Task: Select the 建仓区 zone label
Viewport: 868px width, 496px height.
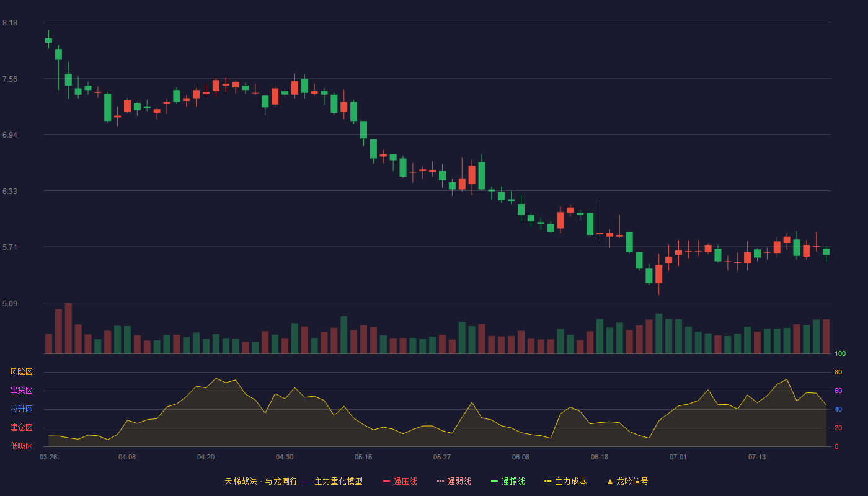Action: pos(21,428)
